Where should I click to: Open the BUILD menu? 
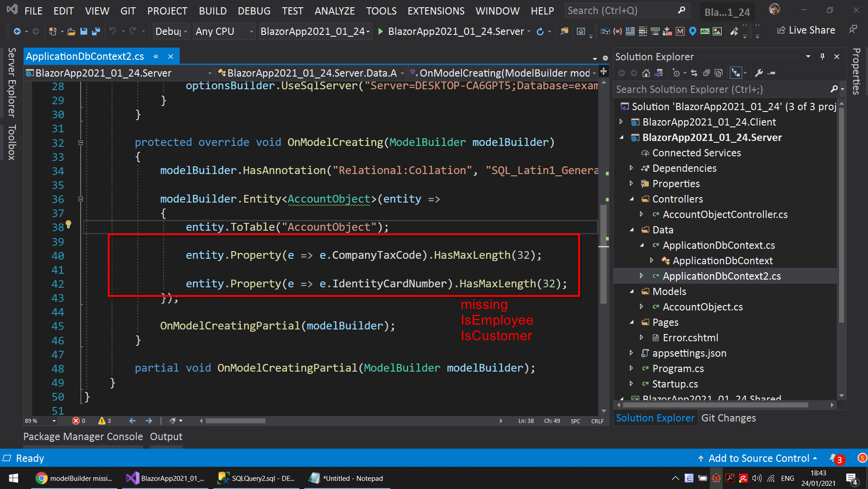212,10
